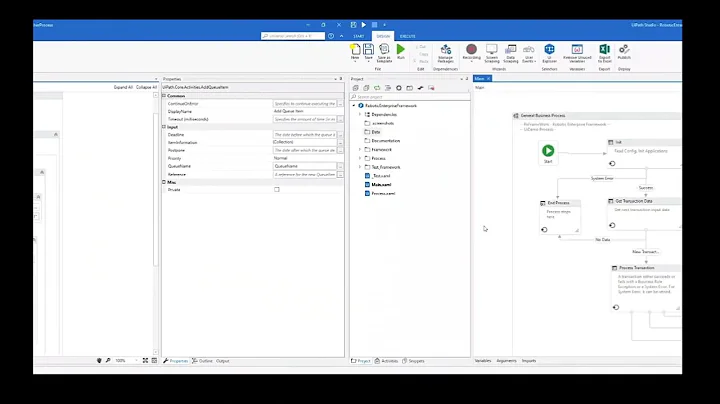Viewport: 720px width, 404px height.
Task: Click the collapse-all icon in the Project toolbar
Action: (366, 88)
